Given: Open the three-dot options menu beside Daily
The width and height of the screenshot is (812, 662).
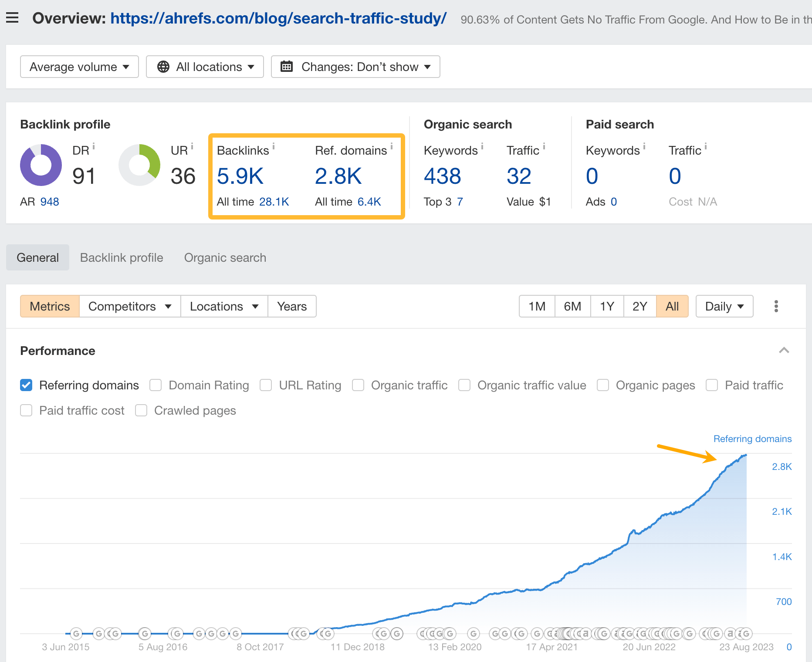Looking at the screenshot, I should (x=776, y=306).
